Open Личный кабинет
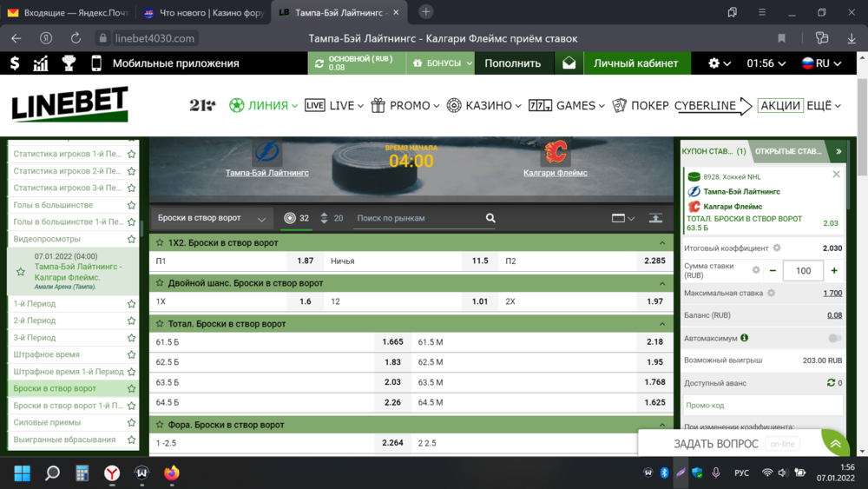The height and width of the screenshot is (489, 868). [x=635, y=63]
